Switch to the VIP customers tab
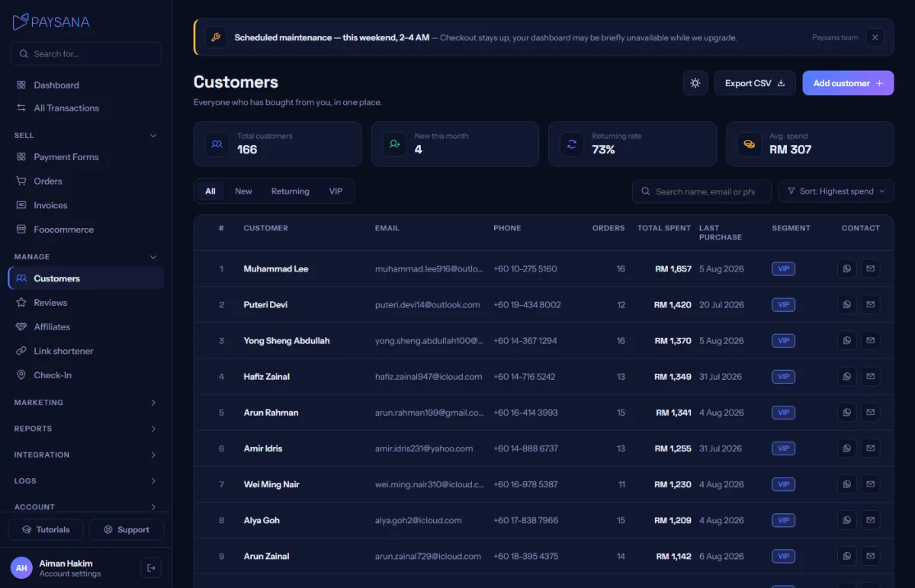 tap(335, 191)
